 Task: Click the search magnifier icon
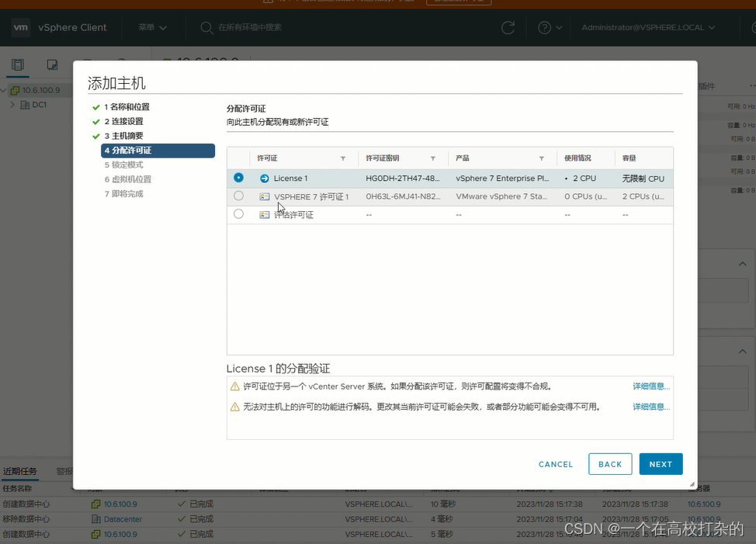(206, 27)
